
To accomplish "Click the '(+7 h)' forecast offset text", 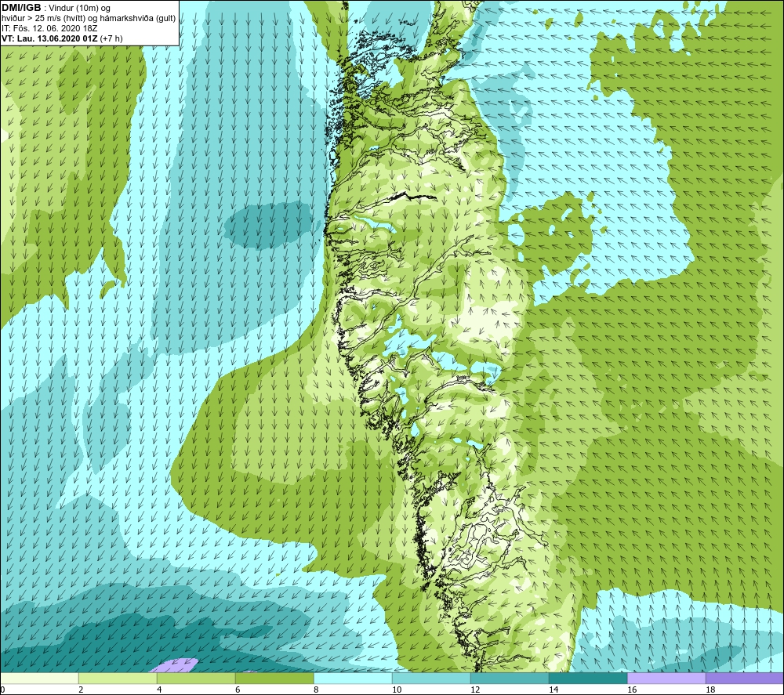I will pyautogui.click(x=111, y=38).
